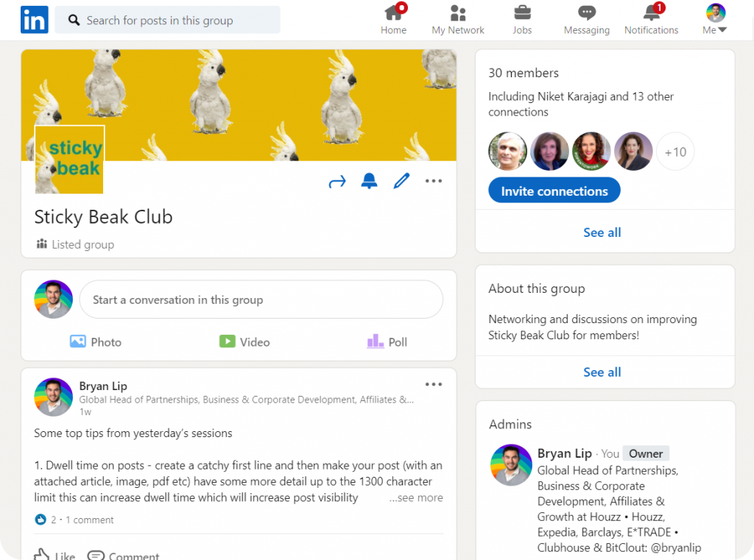See all about this group

(x=602, y=372)
